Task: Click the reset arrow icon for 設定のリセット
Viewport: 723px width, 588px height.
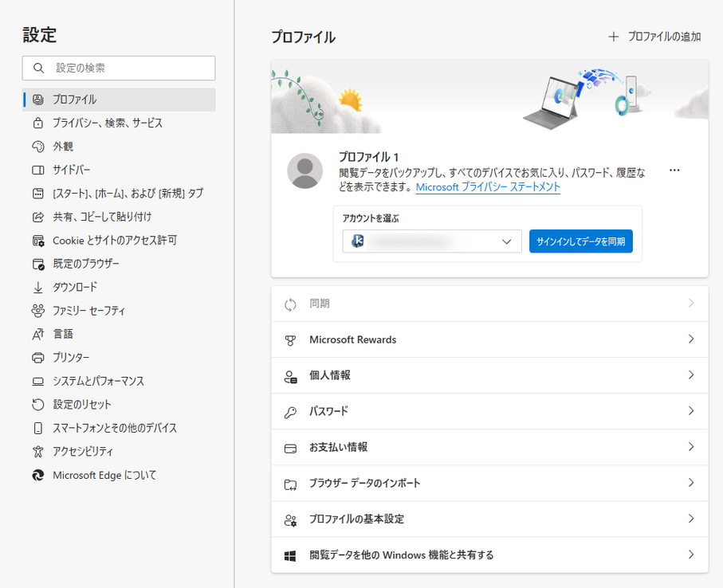Action: tap(37, 405)
